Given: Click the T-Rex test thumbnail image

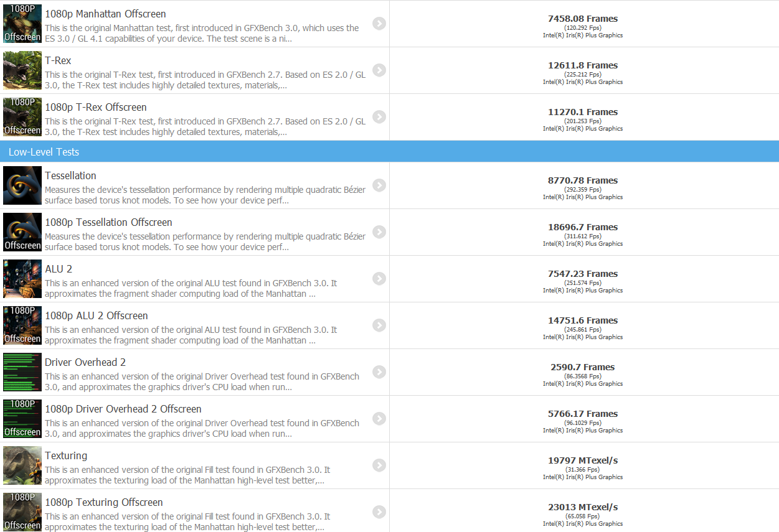Looking at the screenshot, I should point(22,70).
